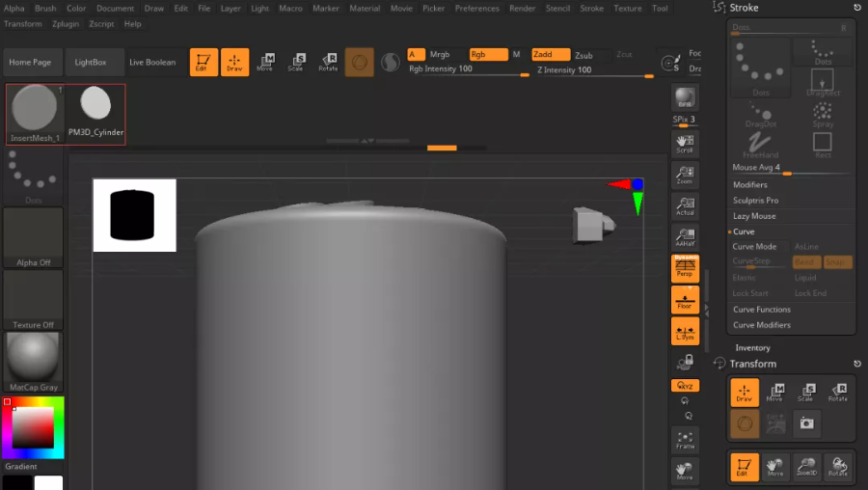Expand Curve Functions section

(761, 309)
